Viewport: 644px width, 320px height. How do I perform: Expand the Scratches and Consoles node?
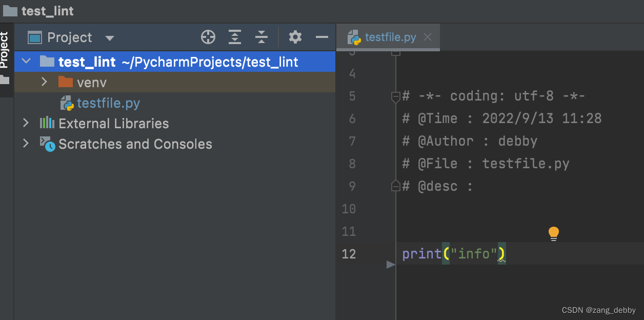(x=26, y=144)
